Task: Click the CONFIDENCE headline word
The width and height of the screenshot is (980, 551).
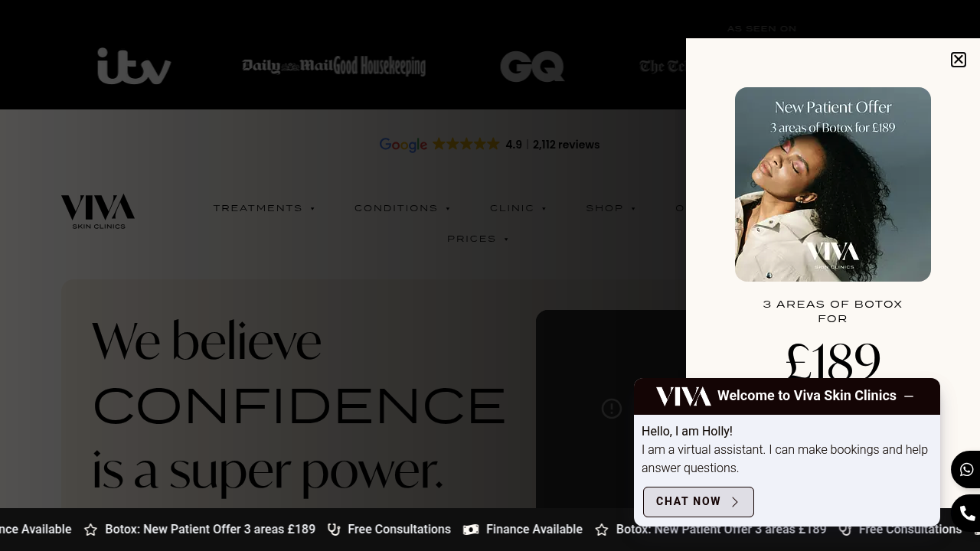Action: (299, 406)
